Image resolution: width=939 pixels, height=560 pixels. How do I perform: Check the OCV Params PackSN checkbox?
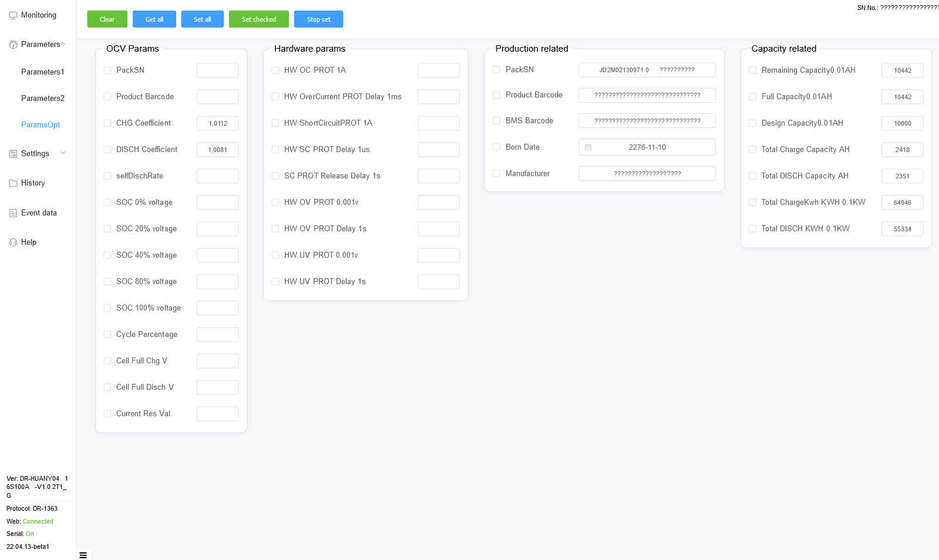pos(107,70)
